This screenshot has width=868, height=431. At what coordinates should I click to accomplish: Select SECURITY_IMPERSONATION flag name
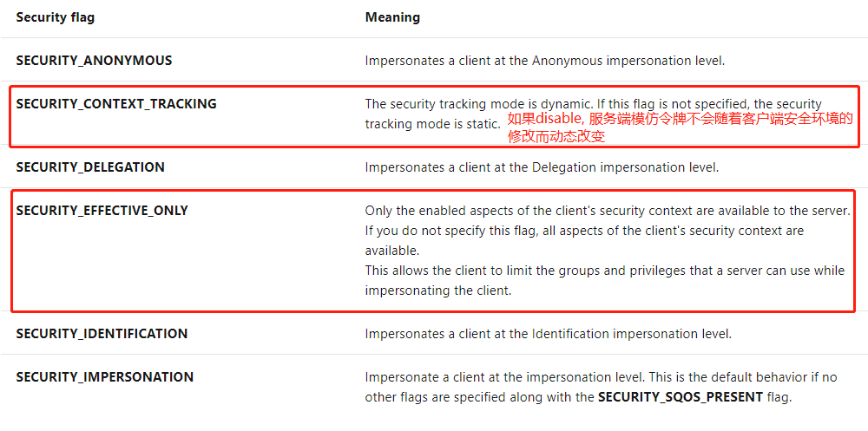coord(104,377)
